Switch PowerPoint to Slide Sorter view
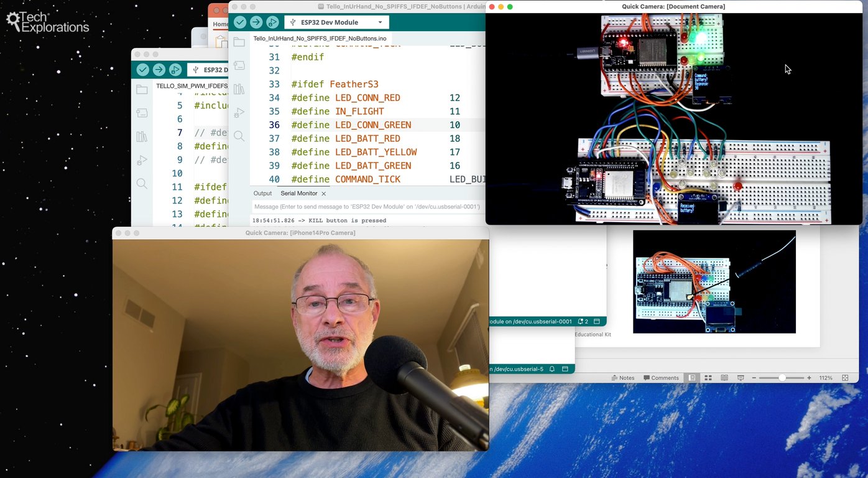This screenshot has width=868, height=478. click(x=708, y=378)
